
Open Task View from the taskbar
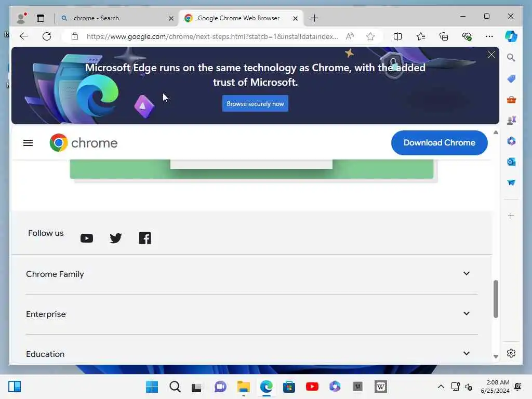coord(196,387)
